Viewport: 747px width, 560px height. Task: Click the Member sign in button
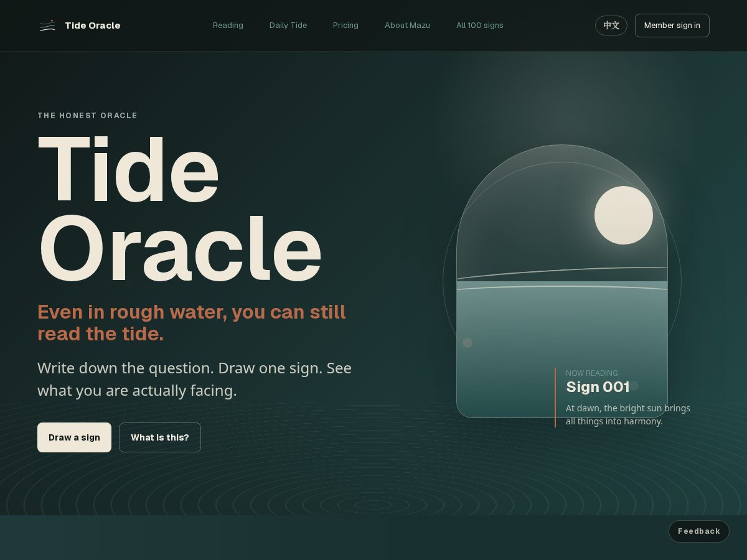click(672, 26)
